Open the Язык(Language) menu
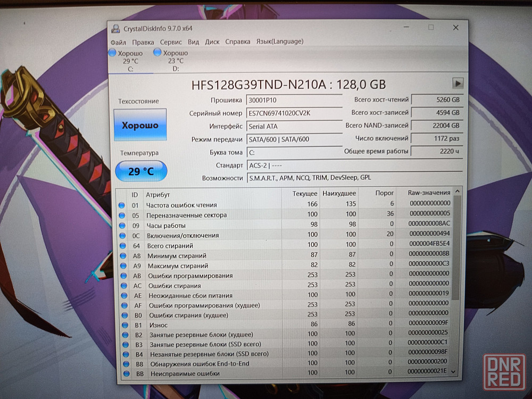Screen dimensions: 532x399 pos(280,41)
